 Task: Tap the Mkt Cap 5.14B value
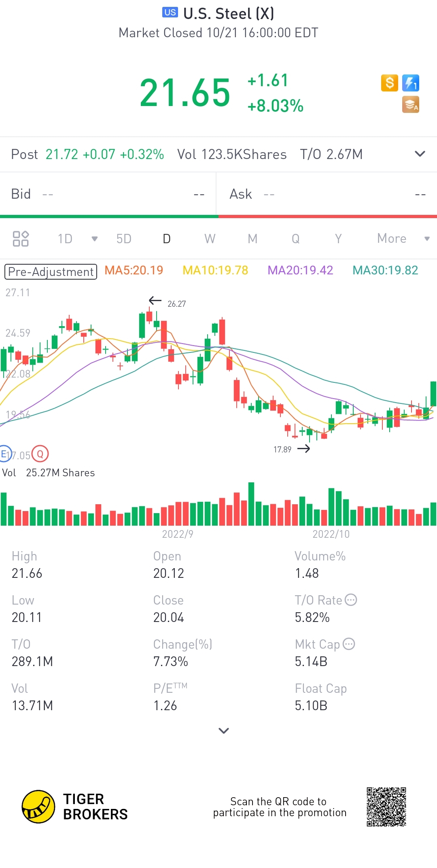pyautogui.click(x=311, y=662)
